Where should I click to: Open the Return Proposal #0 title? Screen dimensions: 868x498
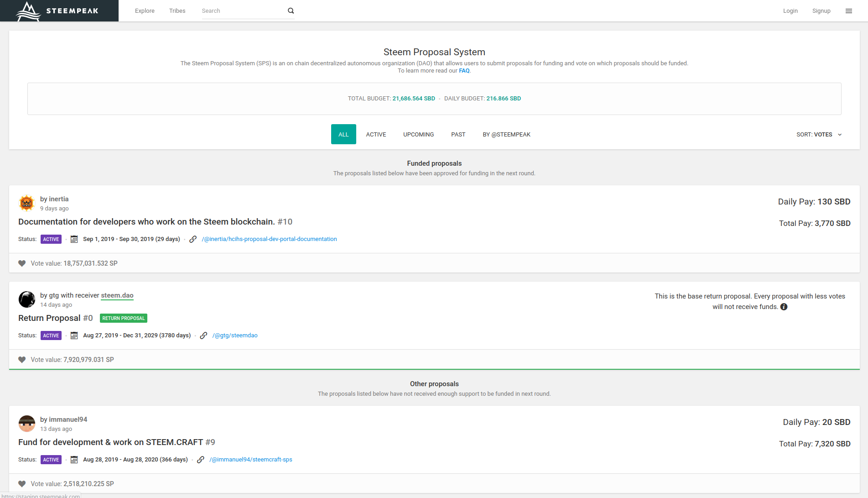coord(55,318)
